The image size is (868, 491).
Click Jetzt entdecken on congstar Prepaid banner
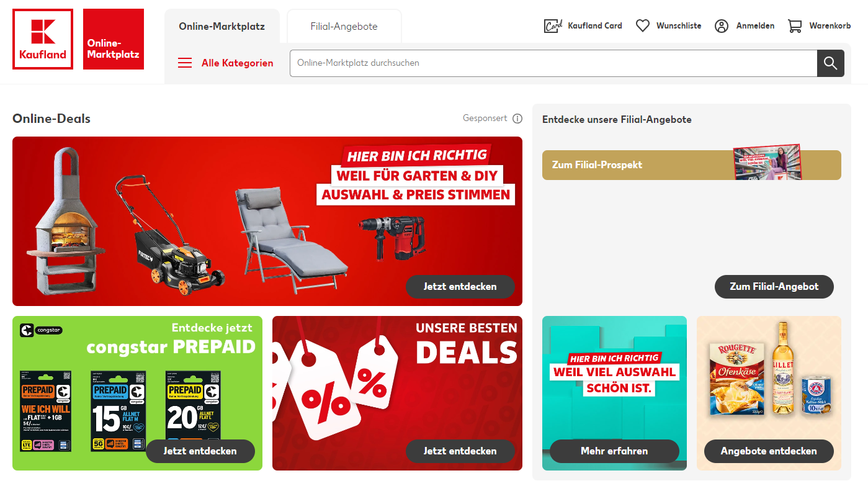[200, 451]
